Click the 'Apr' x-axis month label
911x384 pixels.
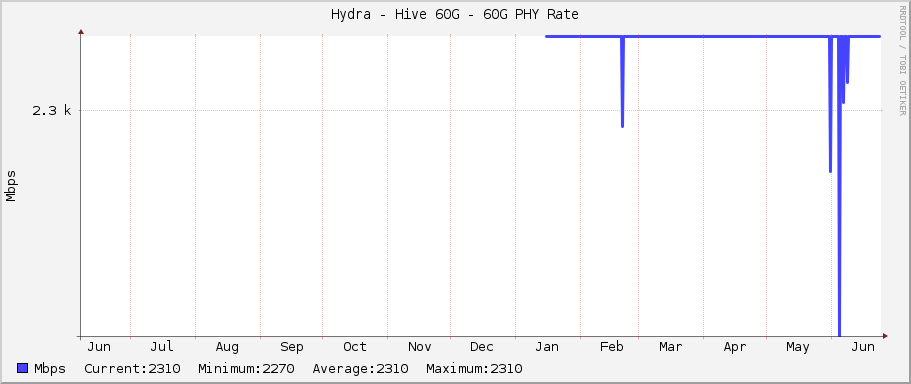[735, 347]
